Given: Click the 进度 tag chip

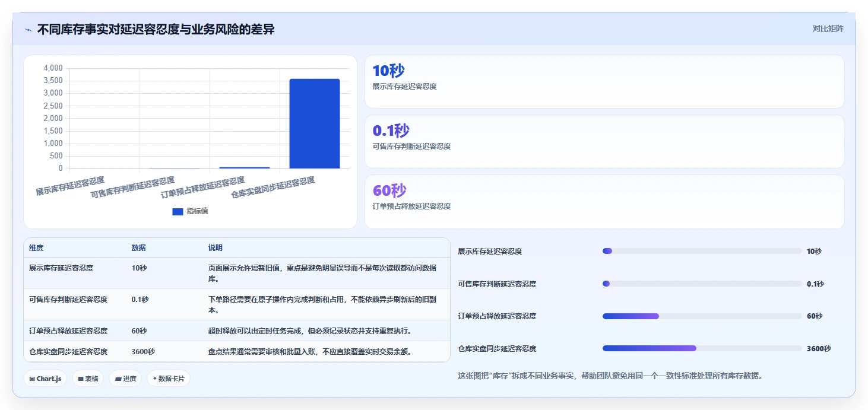Looking at the screenshot, I should pos(125,379).
